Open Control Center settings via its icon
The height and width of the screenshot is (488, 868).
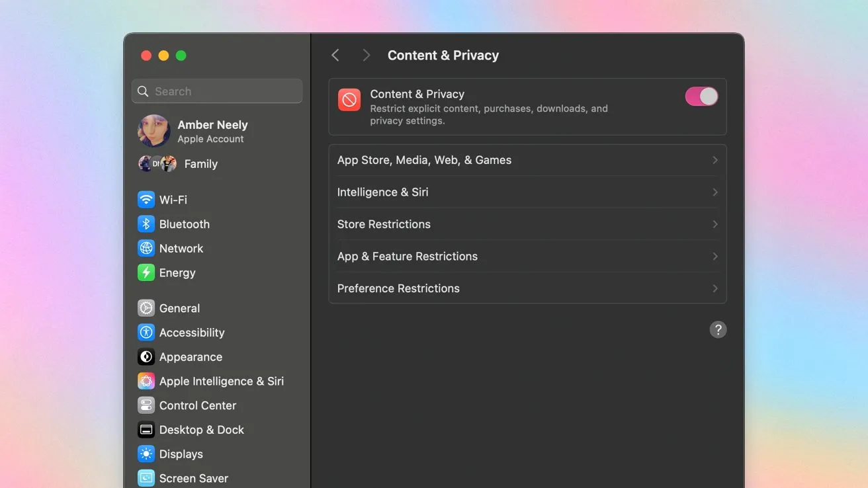146,405
